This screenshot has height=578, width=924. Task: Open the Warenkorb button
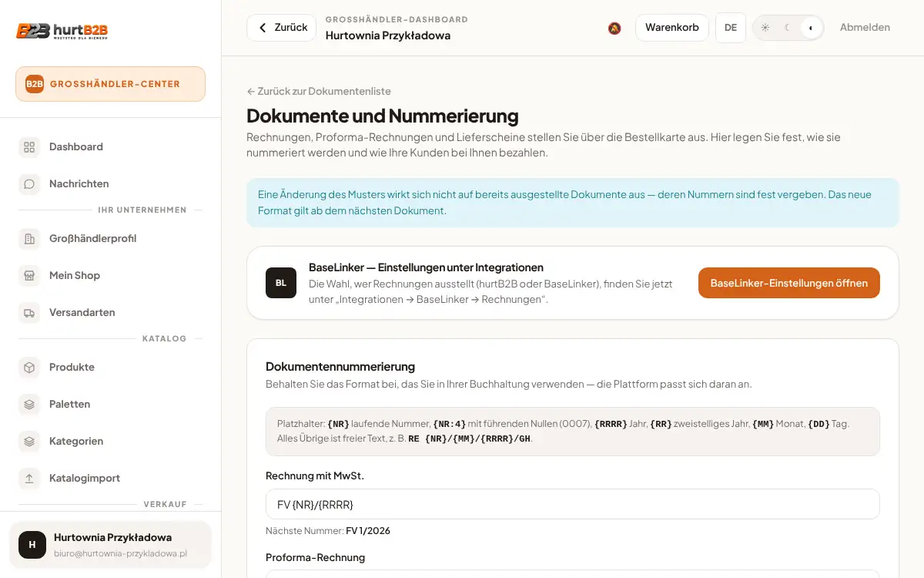(x=672, y=28)
